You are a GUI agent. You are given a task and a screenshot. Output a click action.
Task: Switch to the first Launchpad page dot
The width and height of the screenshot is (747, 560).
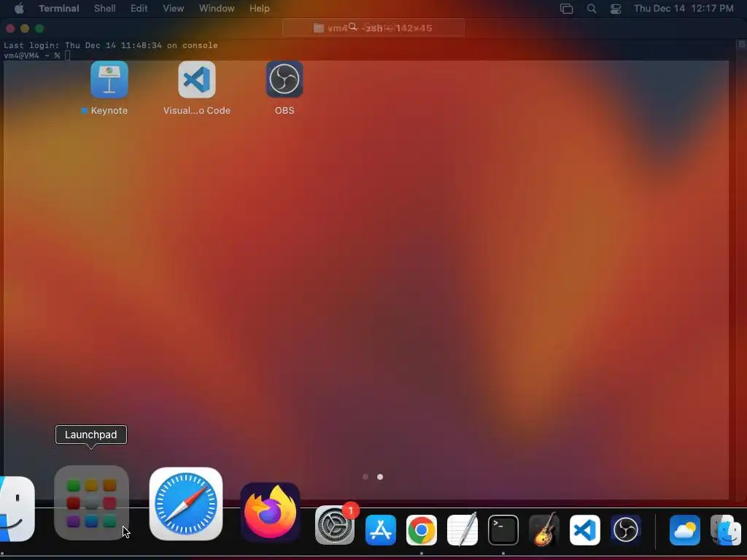pyautogui.click(x=365, y=477)
